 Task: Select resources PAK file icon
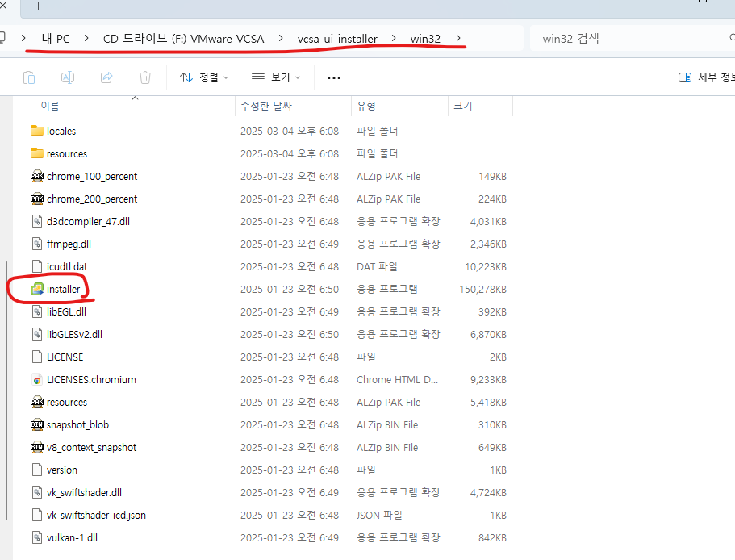click(37, 402)
